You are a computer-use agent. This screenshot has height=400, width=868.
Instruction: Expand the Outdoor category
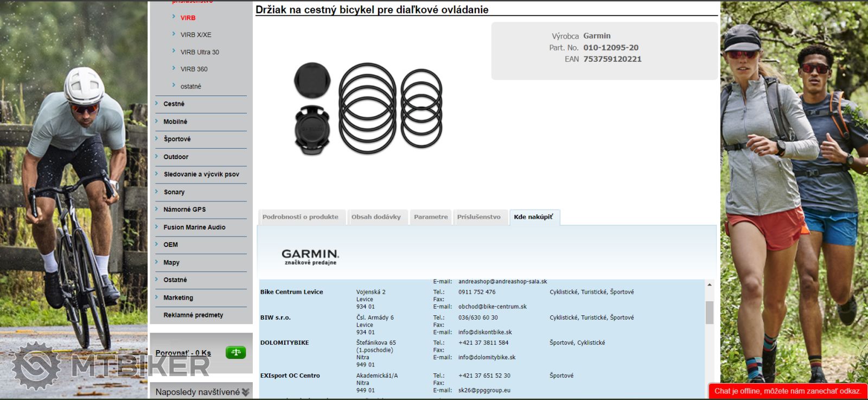pos(176,157)
